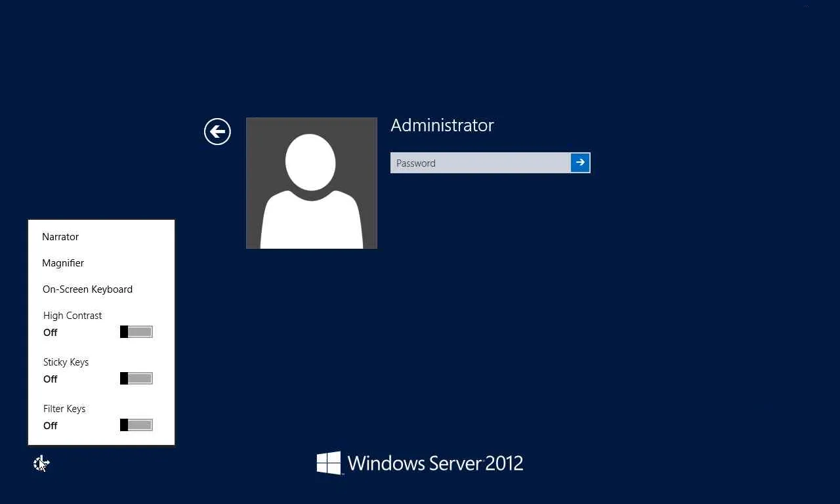Click the back arrow to switch user
840x504 pixels.
click(x=217, y=132)
